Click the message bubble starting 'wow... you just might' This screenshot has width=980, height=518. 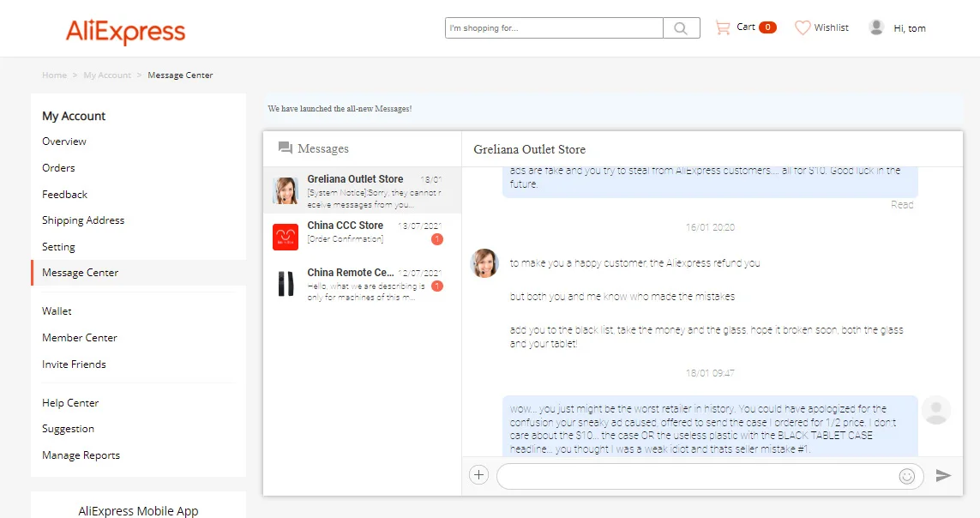(x=710, y=426)
